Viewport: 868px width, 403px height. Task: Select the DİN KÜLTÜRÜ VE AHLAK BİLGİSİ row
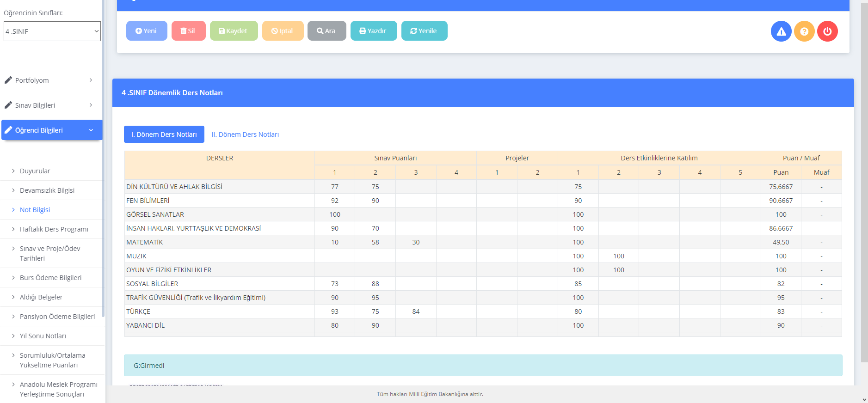click(483, 187)
